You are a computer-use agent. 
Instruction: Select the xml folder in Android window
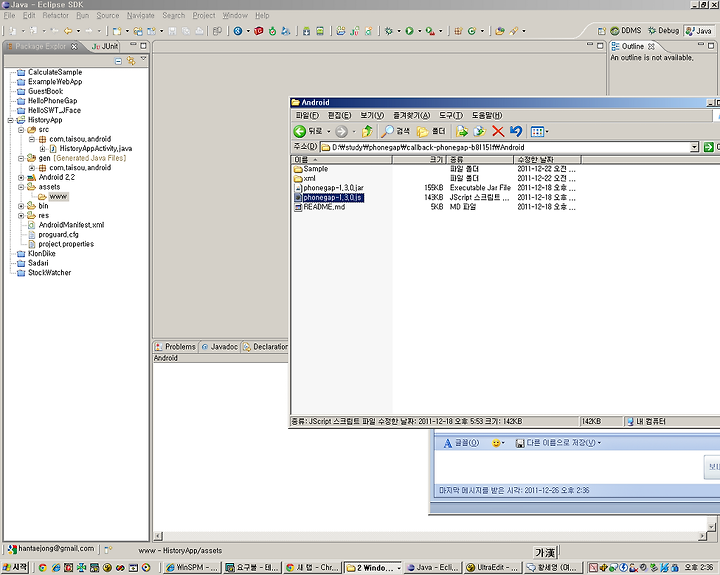tap(304, 179)
